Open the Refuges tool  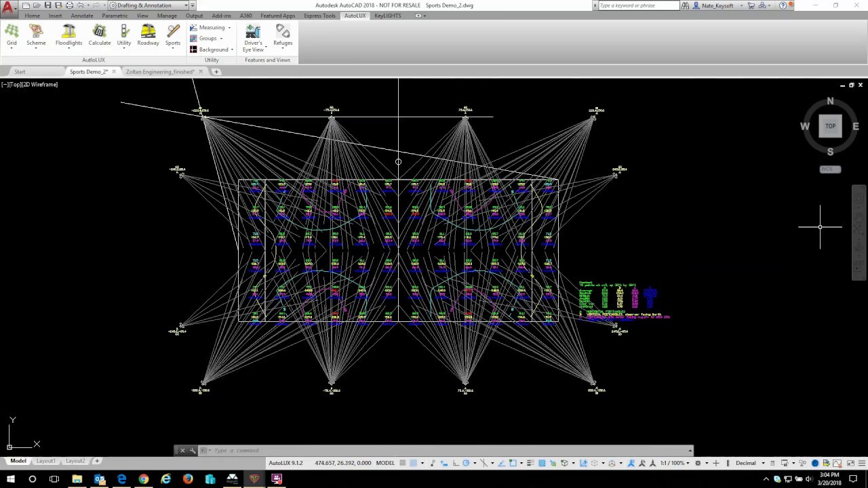tap(283, 35)
